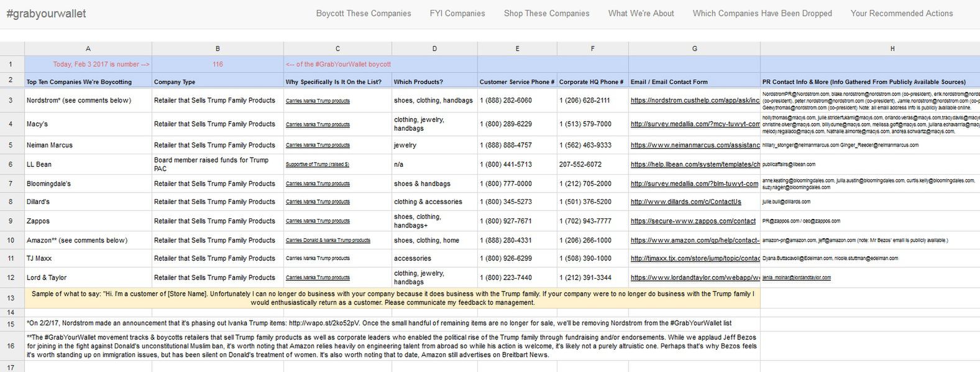Open Amazon help contact link
The image size is (980, 372).
tap(695, 240)
